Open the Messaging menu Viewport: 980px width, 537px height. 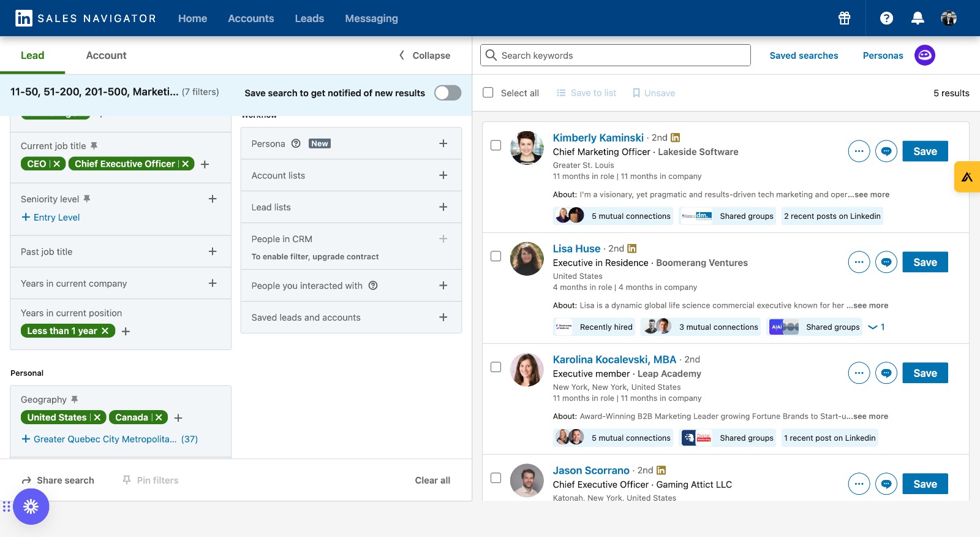(x=371, y=18)
